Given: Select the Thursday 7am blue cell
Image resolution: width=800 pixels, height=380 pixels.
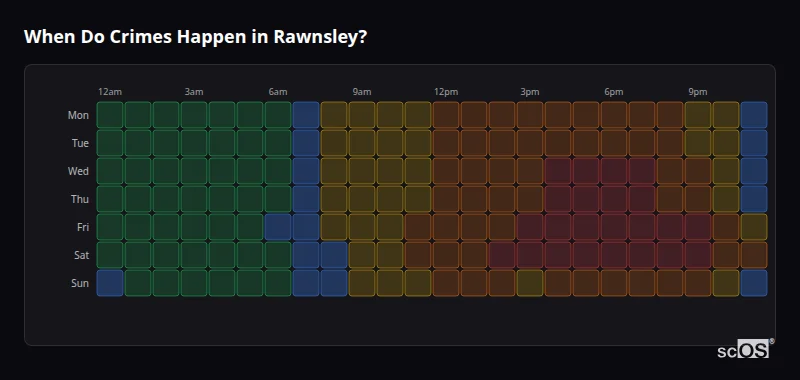Looking at the screenshot, I should [306, 199].
